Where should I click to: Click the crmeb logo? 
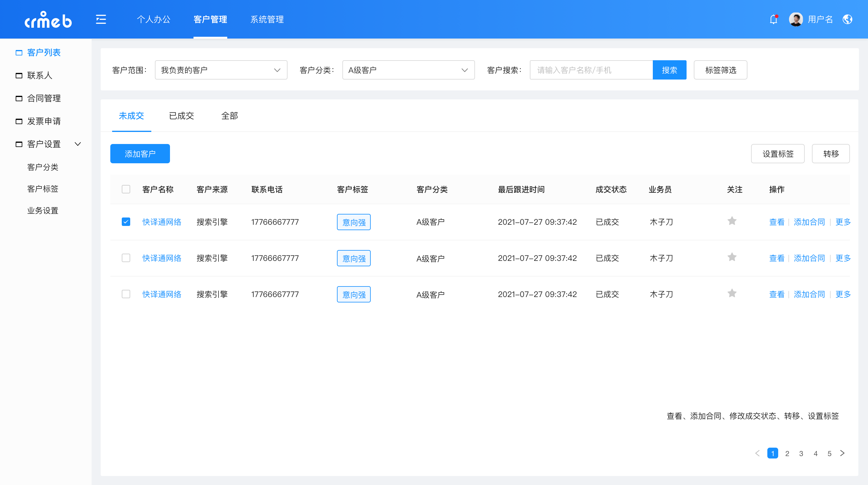tap(48, 20)
